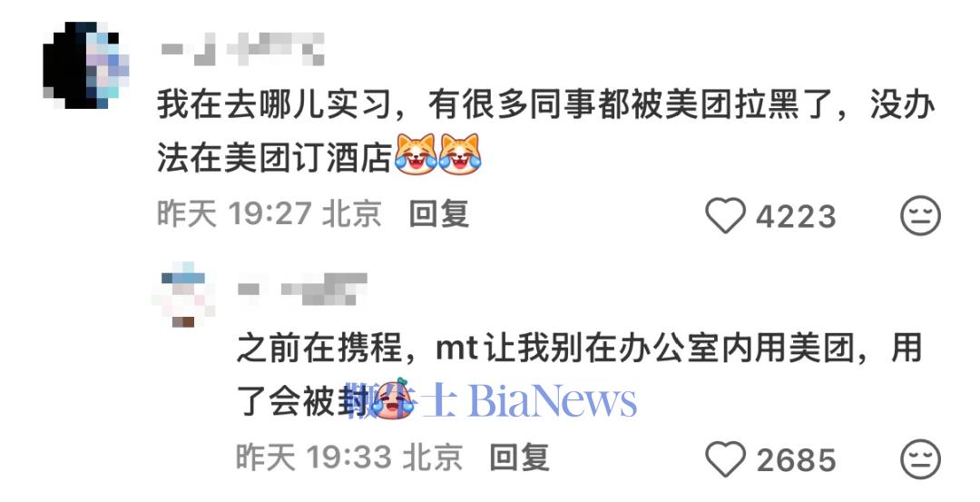
Task: Dislike the second reply via face icon
Action: coord(920,459)
